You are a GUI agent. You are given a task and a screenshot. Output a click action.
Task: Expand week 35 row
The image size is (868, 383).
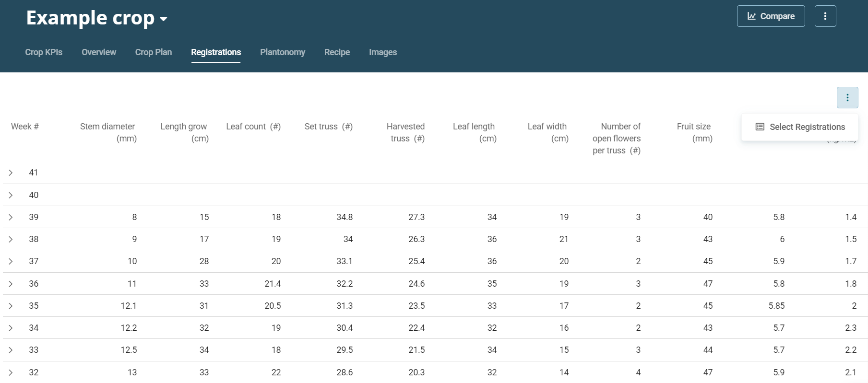pyautogui.click(x=11, y=306)
